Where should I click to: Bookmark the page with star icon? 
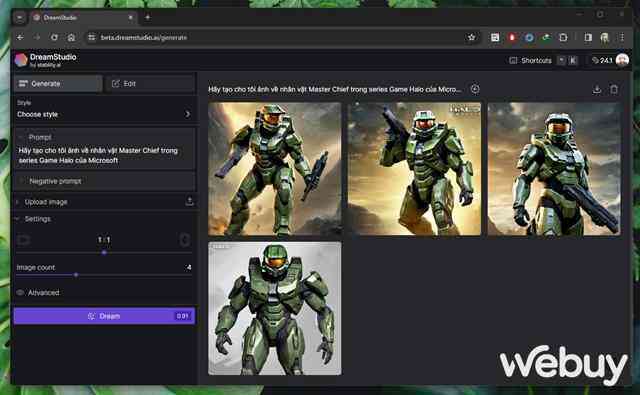471,38
